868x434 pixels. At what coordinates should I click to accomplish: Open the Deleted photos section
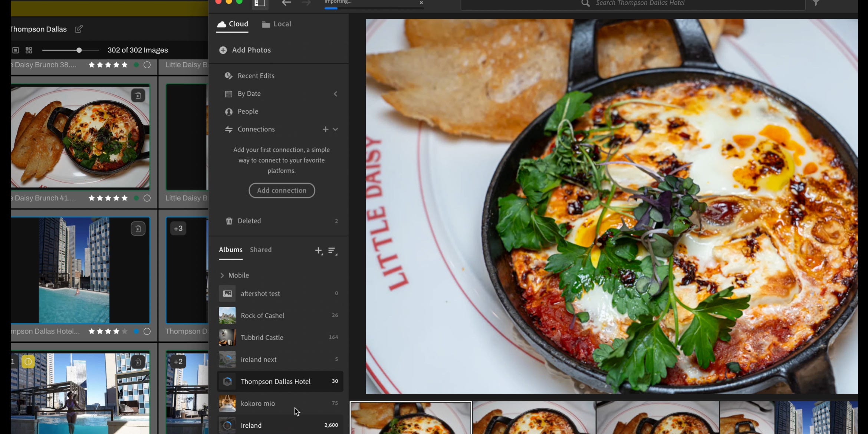249,221
